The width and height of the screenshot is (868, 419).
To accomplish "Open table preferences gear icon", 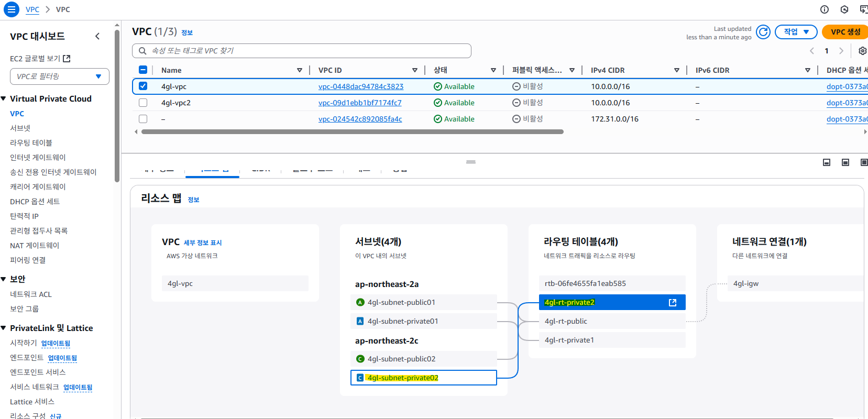I will (x=862, y=51).
